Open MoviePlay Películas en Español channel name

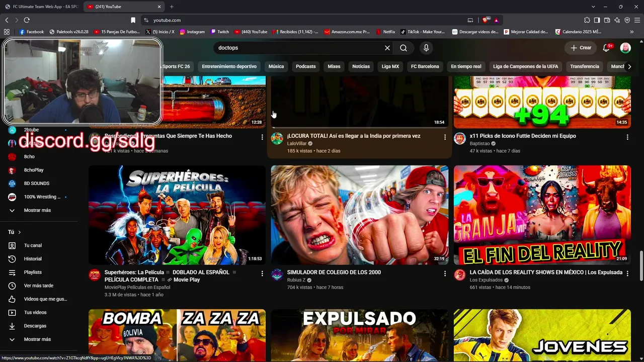137,288
